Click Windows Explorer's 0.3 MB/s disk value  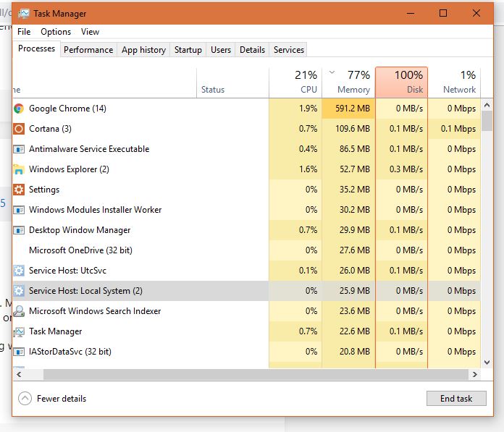(406, 169)
